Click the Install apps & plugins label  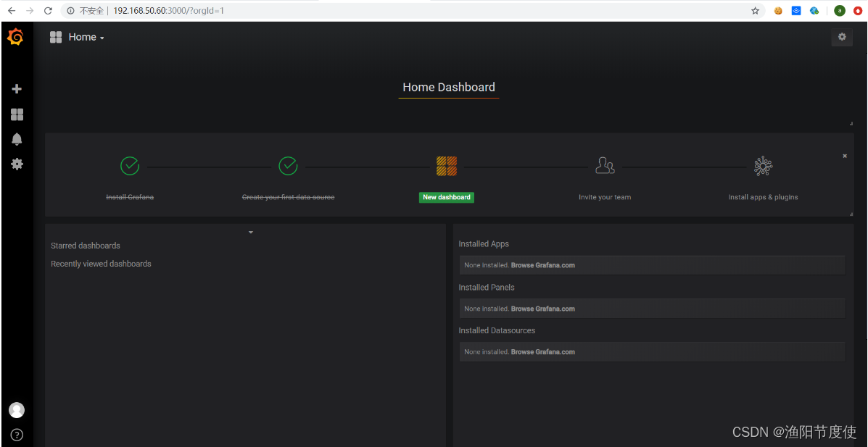click(763, 197)
